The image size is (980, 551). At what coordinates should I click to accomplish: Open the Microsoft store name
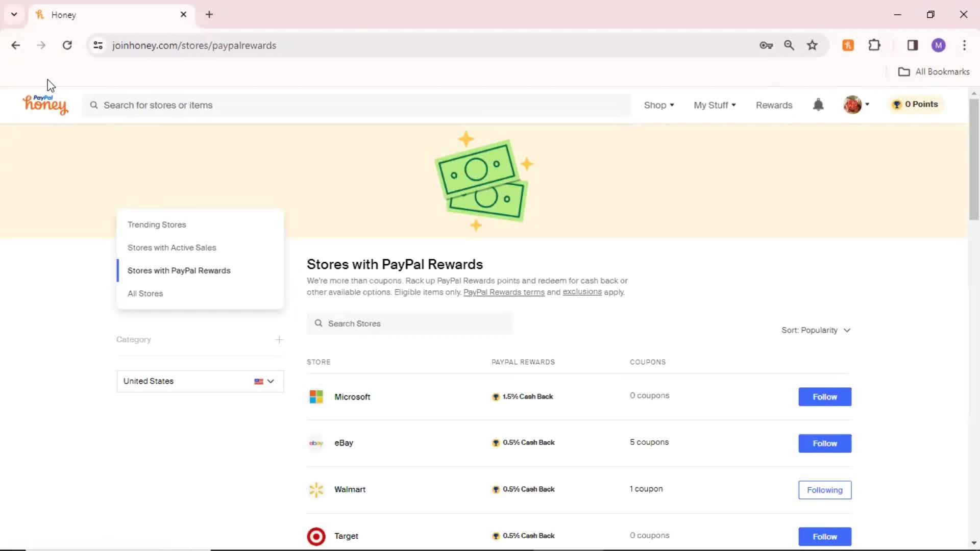pyautogui.click(x=352, y=396)
